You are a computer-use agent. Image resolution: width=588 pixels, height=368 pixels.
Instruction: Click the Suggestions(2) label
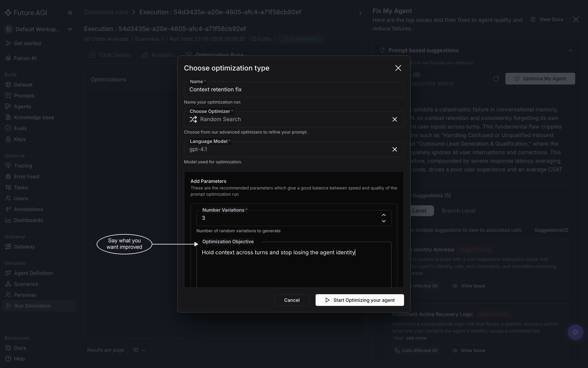551,230
